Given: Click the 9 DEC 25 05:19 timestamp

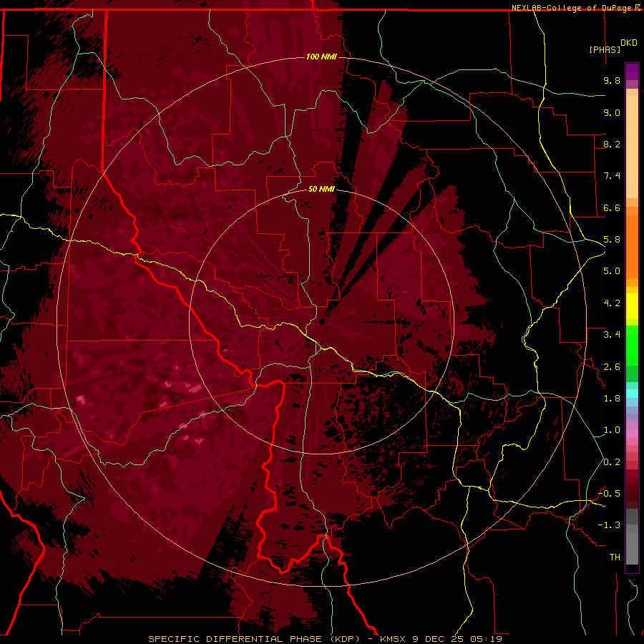Looking at the screenshot, I should coord(457,639).
